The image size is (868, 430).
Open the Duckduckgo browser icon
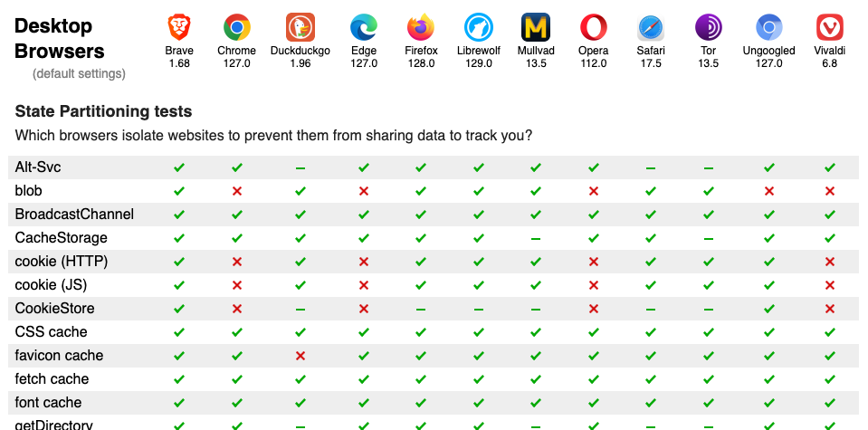(300, 27)
